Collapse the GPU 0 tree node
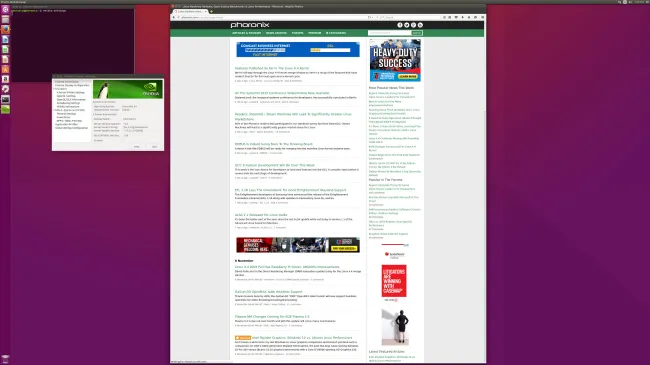The image size is (650, 365). [54, 110]
